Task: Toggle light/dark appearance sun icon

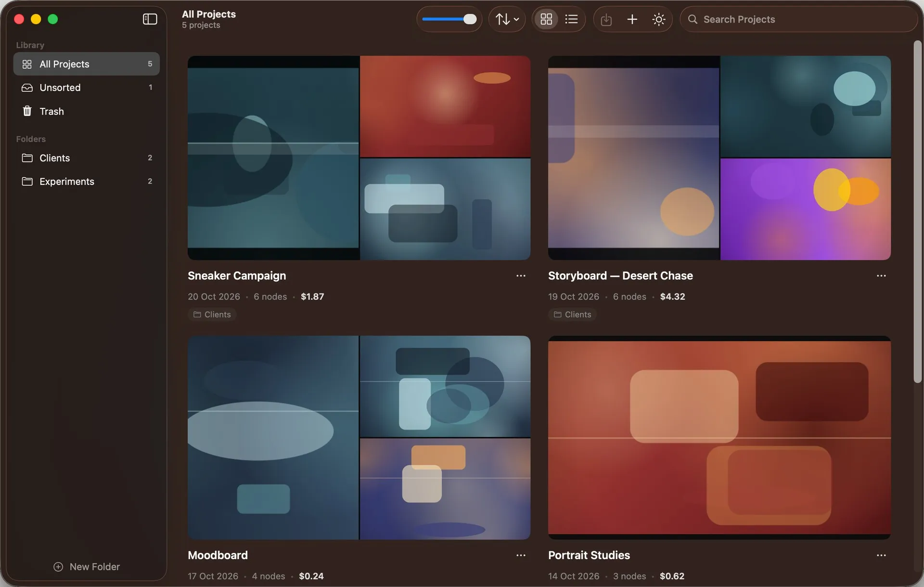Action: point(658,19)
